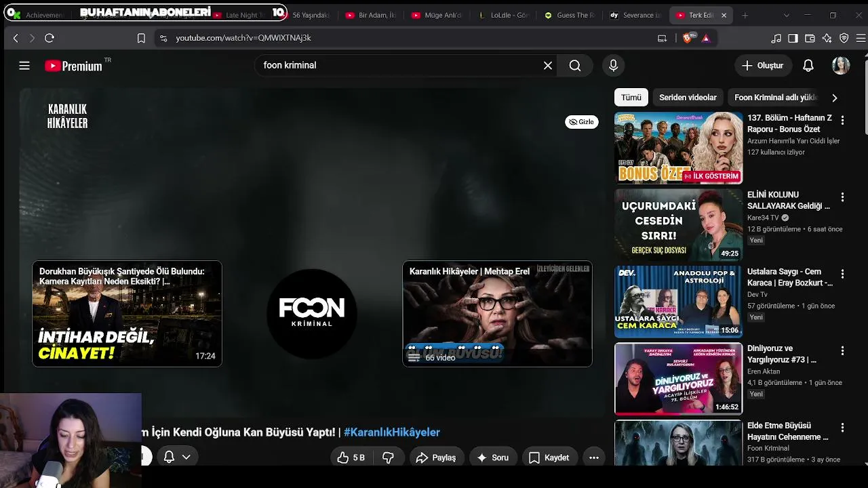Switch to the 'Müge Anlı' tab

437,15
